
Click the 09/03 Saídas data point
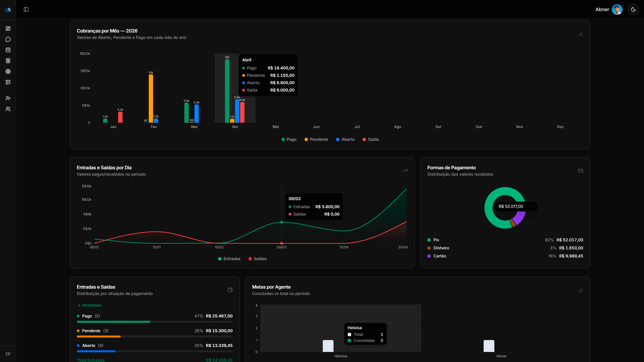tap(282, 243)
